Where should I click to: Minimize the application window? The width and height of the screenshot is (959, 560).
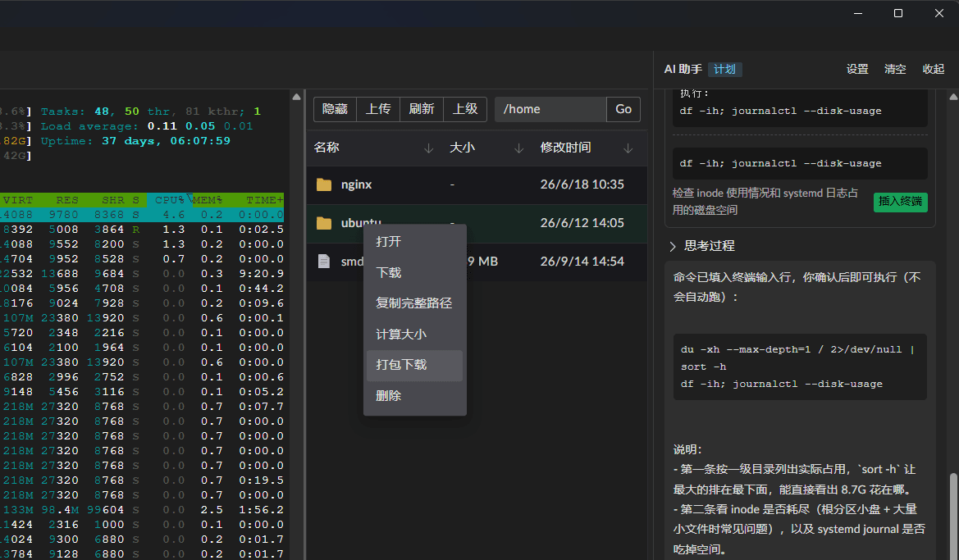click(858, 13)
